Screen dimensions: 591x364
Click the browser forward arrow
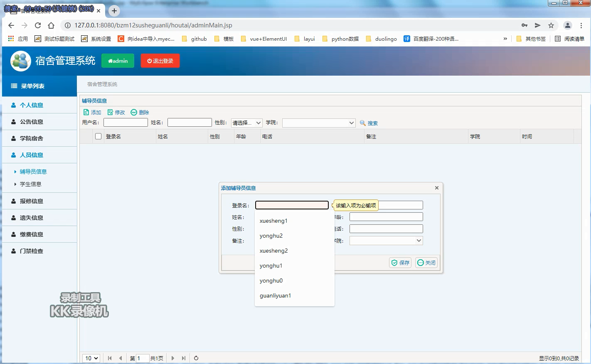pyautogui.click(x=25, y=25)
